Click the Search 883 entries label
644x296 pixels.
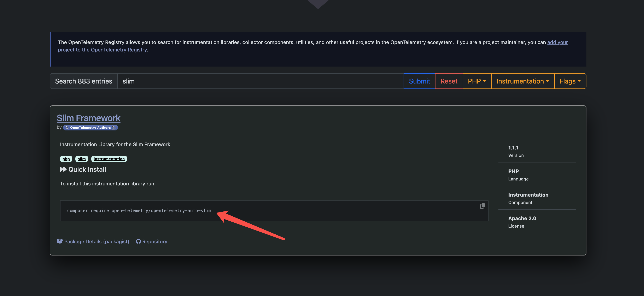click(x=83, y=81)
